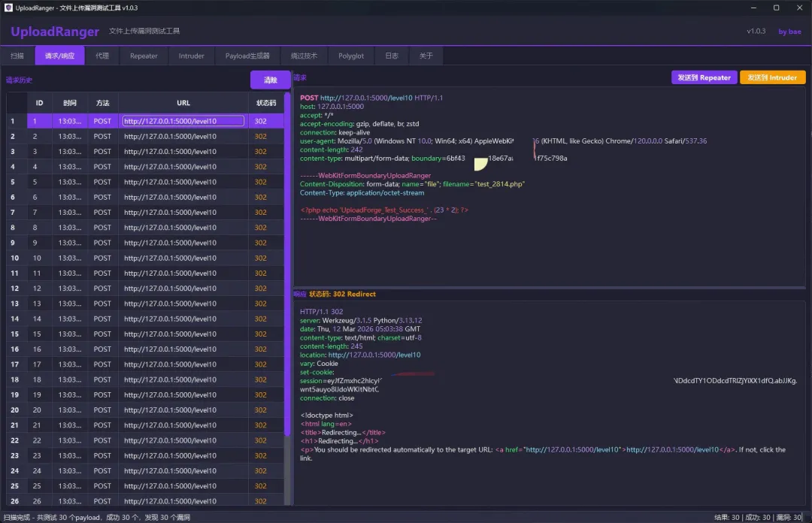812x523 pixels.
Task: Click the 302 status cell in row 14
Action: pyautogui.click(x=266, y=319)
